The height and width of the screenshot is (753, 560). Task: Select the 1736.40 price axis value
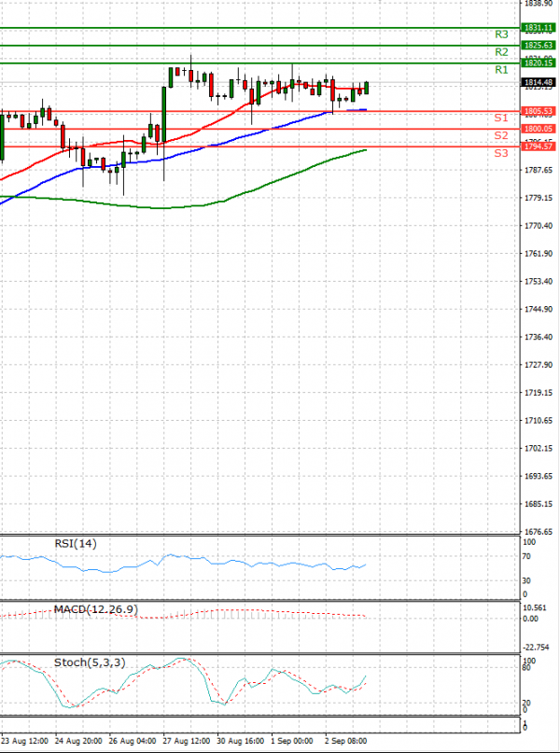[x=539, y=337]
